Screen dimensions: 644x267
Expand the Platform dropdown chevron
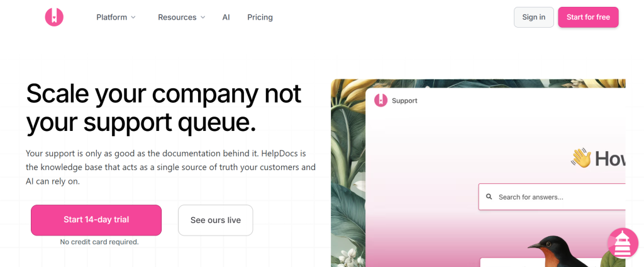pyautogui.click(x=133, y=18)
